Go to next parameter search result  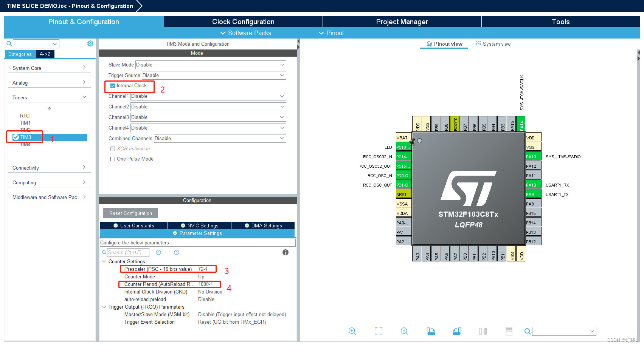click(177, 252)
